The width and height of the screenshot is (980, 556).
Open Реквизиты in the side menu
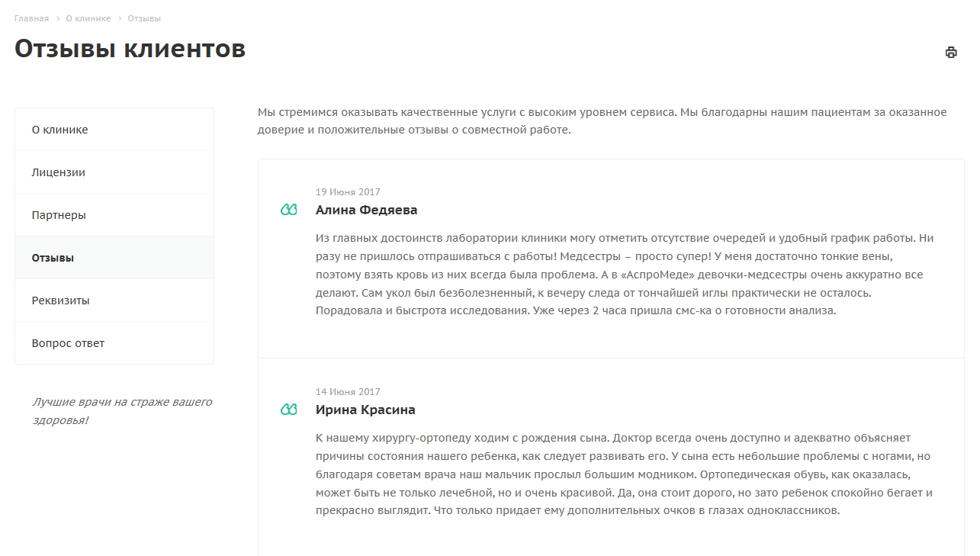click(114, 300)
